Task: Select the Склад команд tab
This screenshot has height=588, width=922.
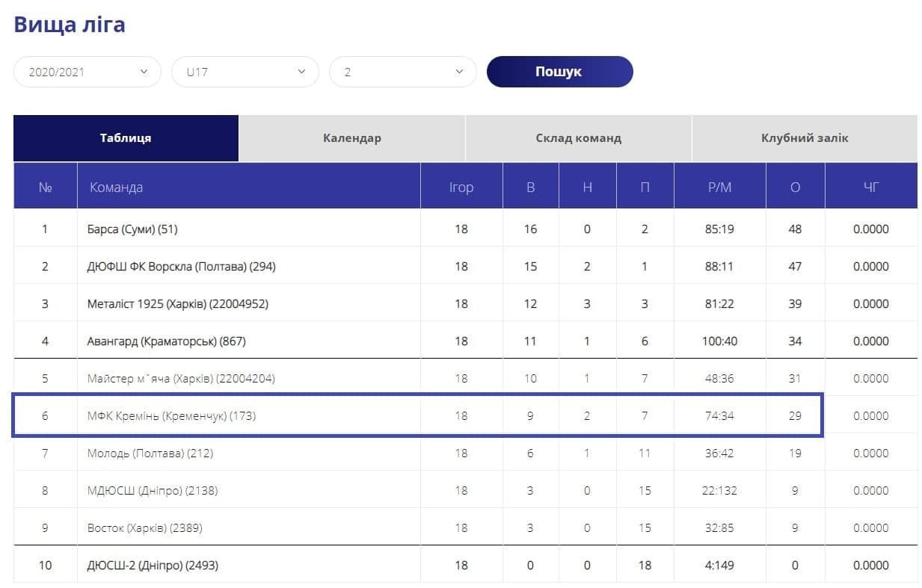Action: (x=578, y=138)
